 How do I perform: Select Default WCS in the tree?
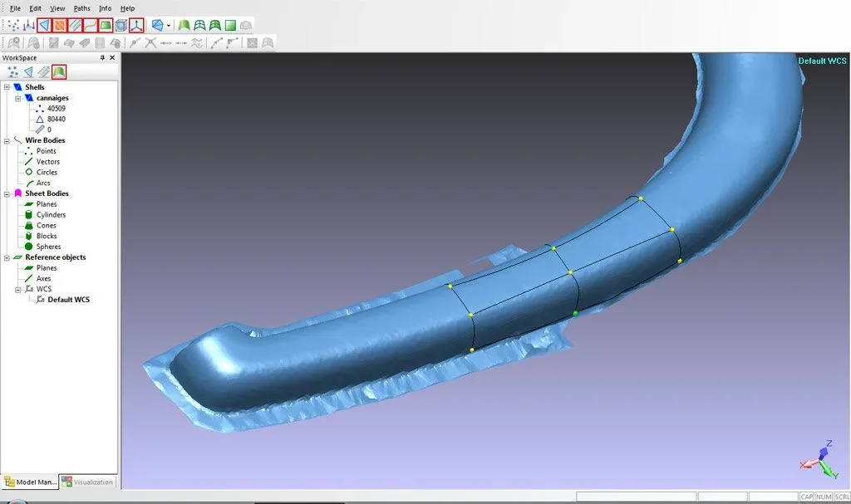(68, 300)
